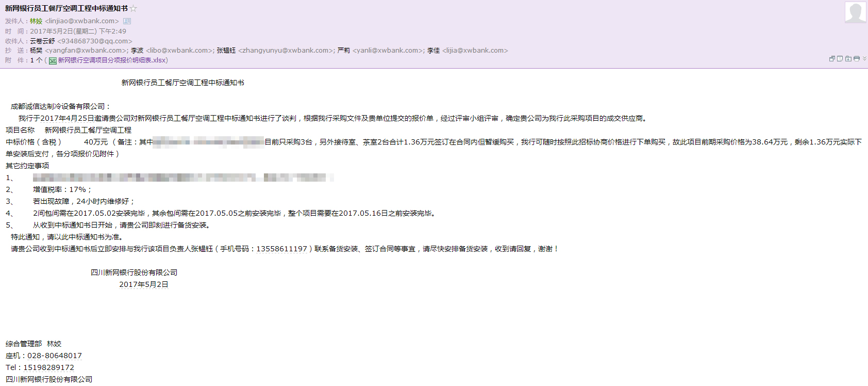Click recipient 云卷云舒 934868730@qq.com
Viewport: 868px width, 386px height.
[x=81, y=41]
